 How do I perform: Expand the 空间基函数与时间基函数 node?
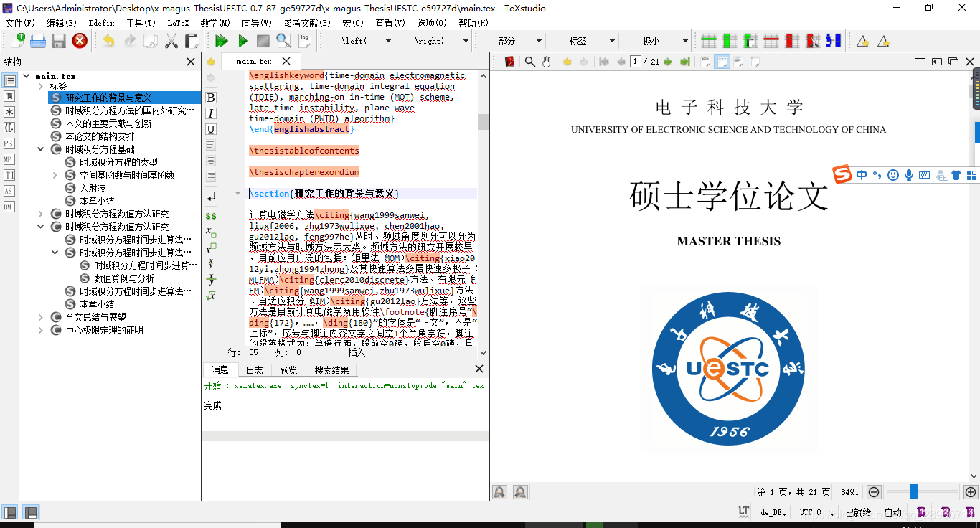pos(55,175)
